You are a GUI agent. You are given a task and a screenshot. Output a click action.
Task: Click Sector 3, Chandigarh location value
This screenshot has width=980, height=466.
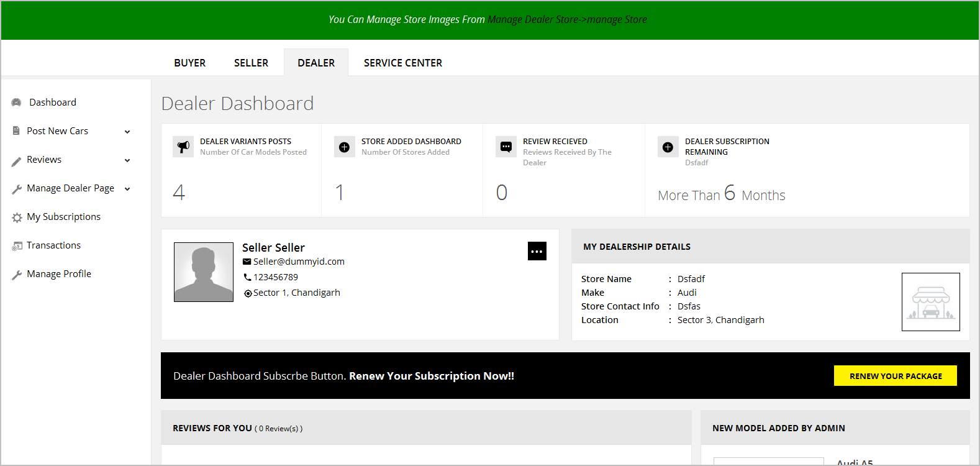(x=721, y=320)
